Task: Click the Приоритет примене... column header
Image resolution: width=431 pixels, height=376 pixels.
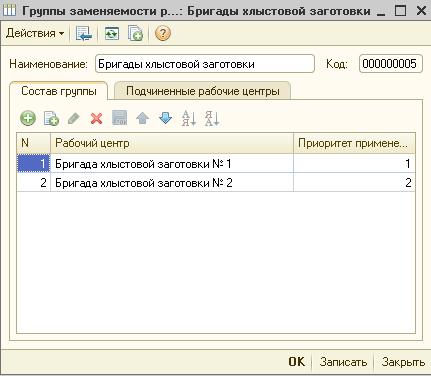Action: [354, 143]
